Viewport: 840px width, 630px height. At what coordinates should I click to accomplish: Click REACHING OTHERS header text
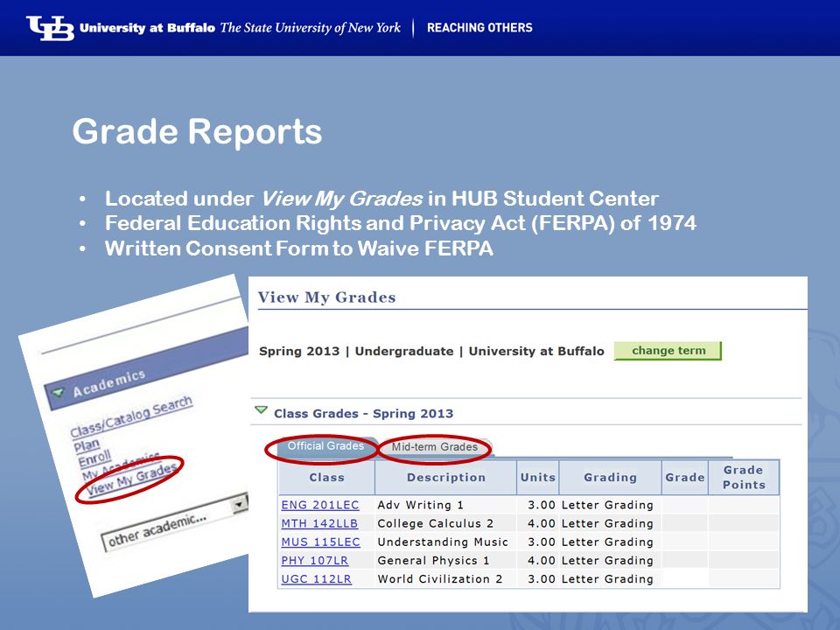click(x=479, y=28)
